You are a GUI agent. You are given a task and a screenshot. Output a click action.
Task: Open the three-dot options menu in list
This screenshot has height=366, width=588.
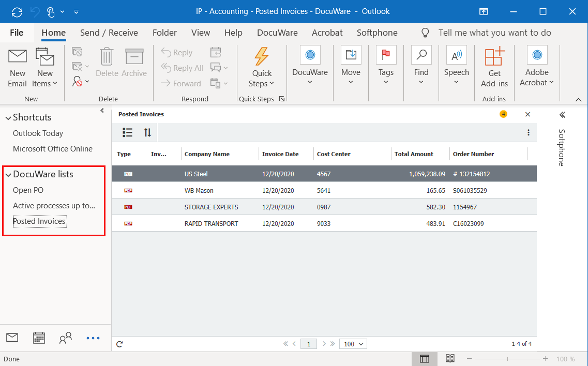(528, 132)
